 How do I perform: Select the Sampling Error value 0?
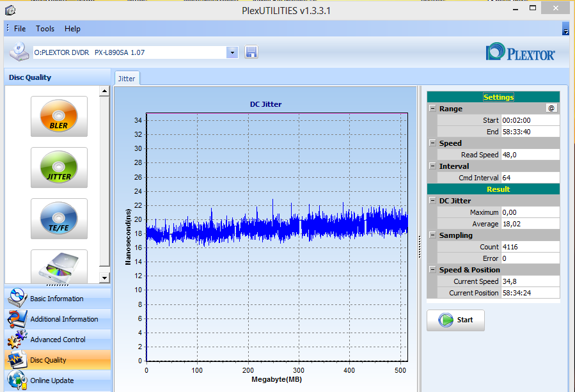click(530, 258)
